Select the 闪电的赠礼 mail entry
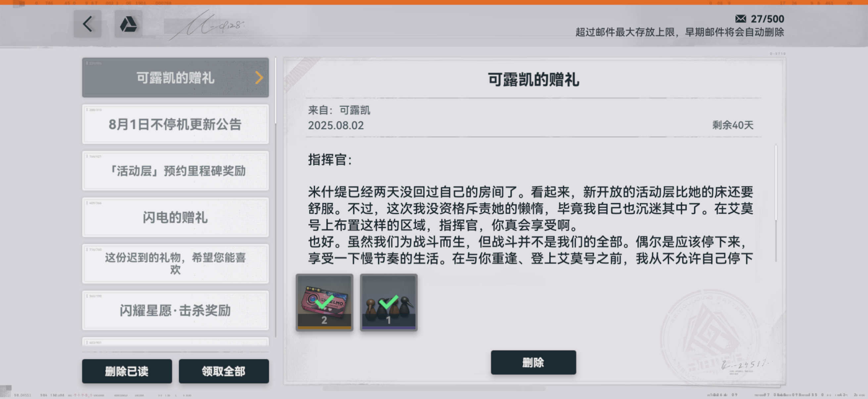868x399 pixels. coord(175,217)
